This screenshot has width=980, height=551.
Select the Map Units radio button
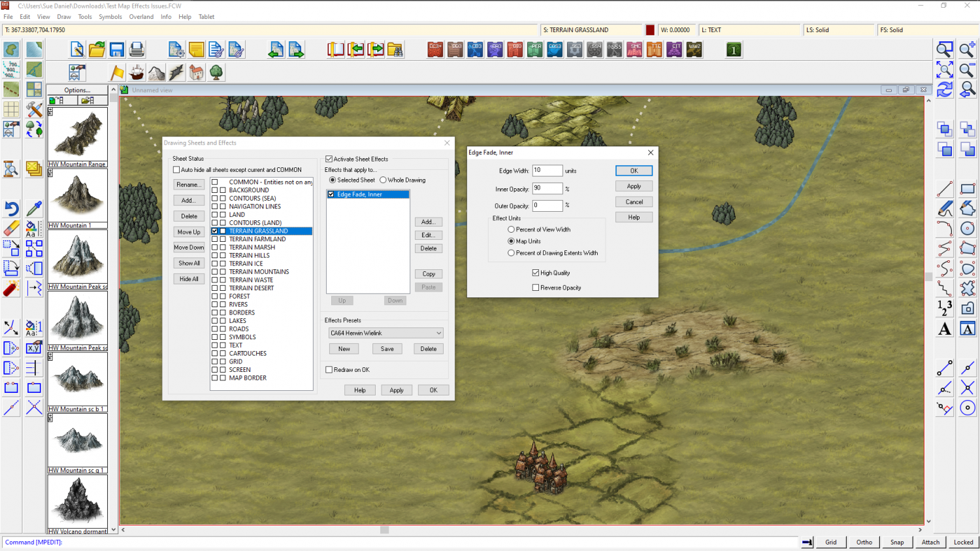coord(512,241)
